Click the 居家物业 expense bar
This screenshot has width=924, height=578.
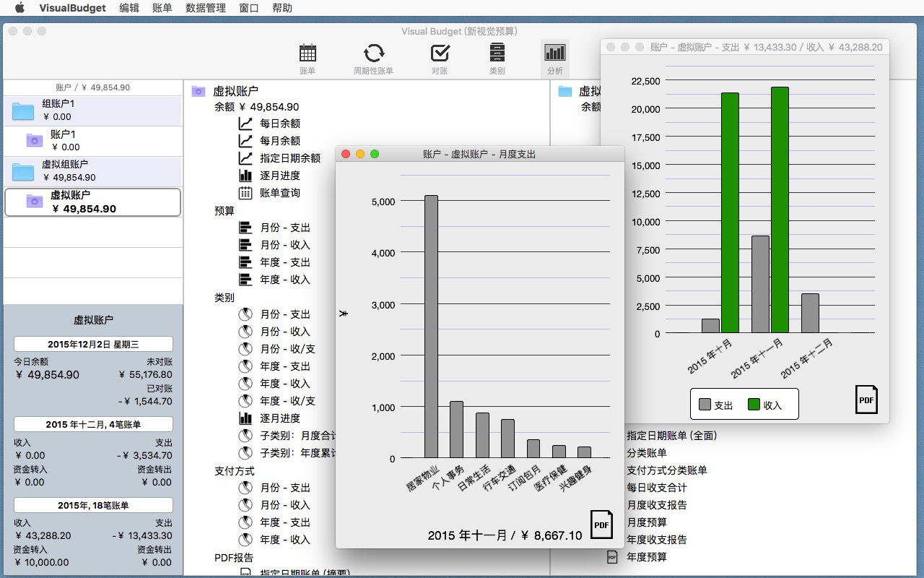tap(431, 327)
